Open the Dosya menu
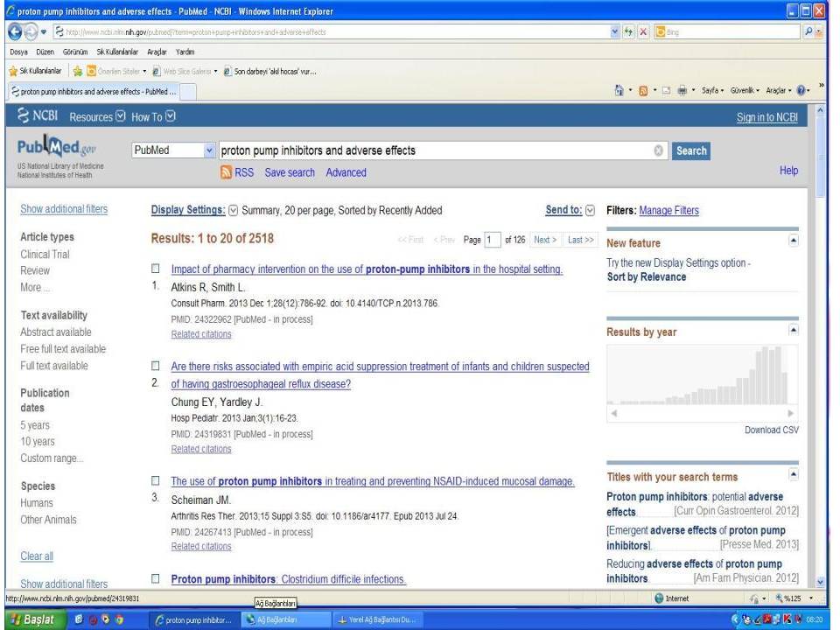840x630 pixels. tap(18, 52)
